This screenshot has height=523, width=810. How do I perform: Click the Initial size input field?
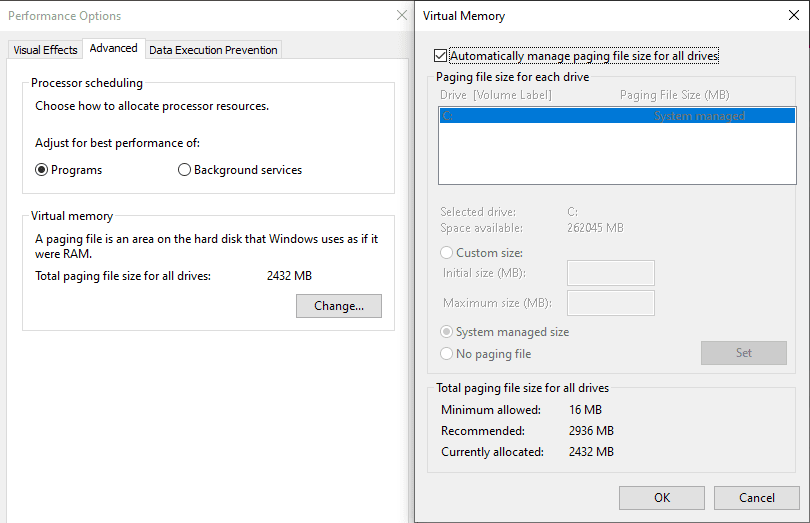pos(610,273)
